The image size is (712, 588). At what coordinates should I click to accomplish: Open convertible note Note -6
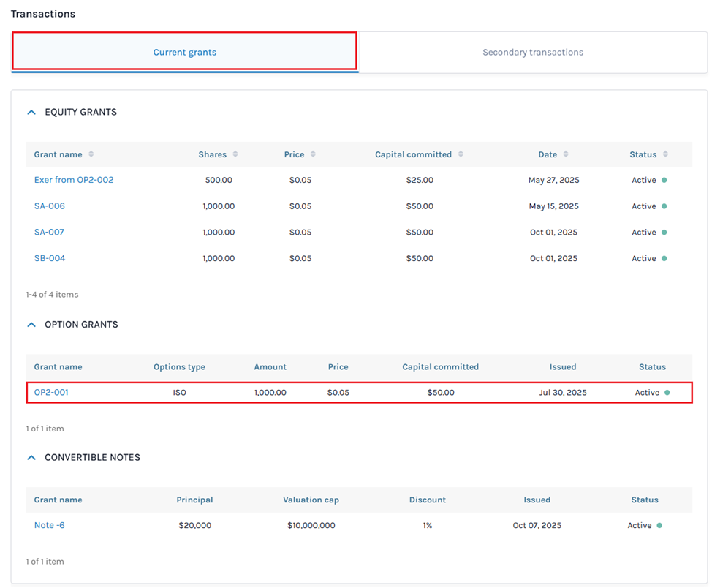pyautogui.click(x=49, y=525)
